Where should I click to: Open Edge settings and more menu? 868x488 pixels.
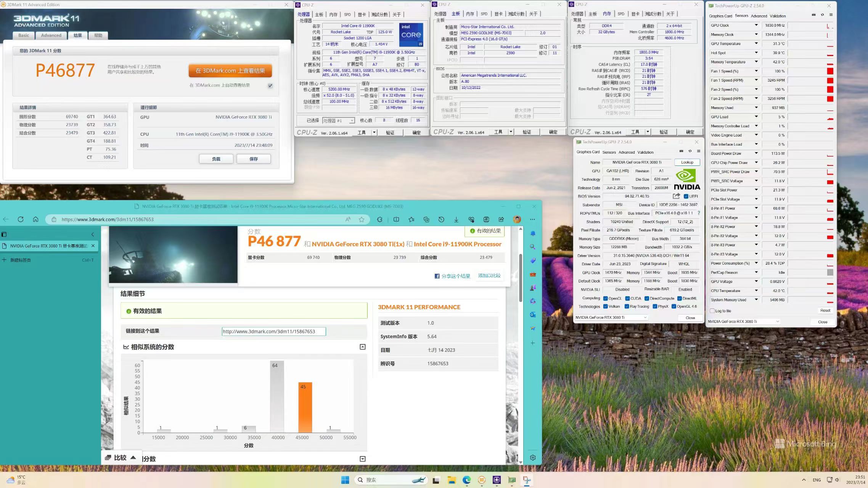(532, 219)
